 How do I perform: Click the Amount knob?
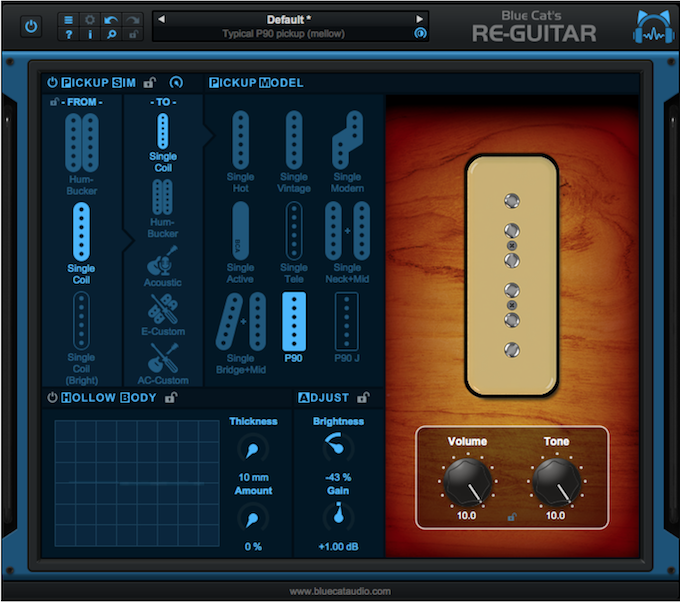(253, 519)
